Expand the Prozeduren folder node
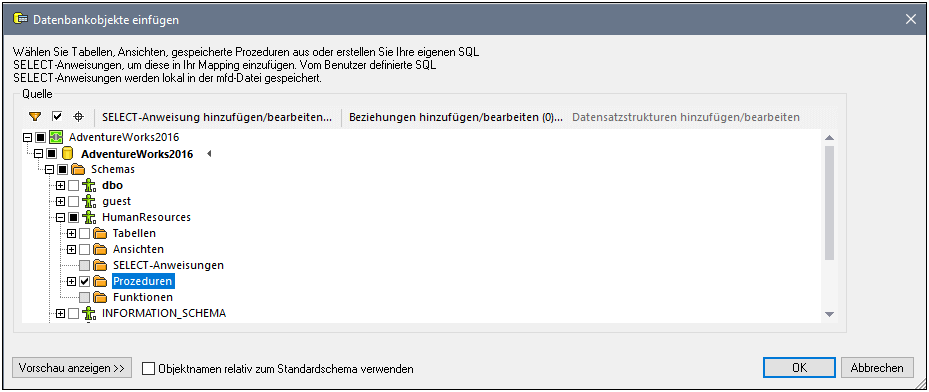Viewport: 929px width, 392px height. coord(72,281)
